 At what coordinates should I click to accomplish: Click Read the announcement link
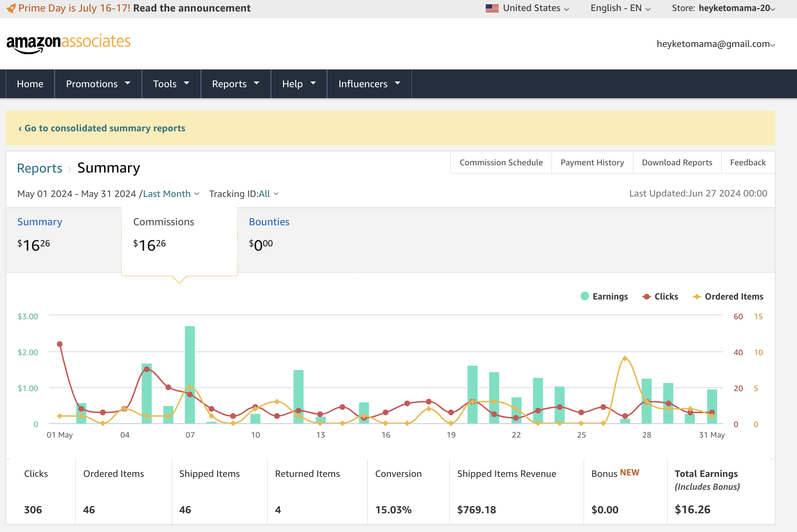(x=192, y=8)
